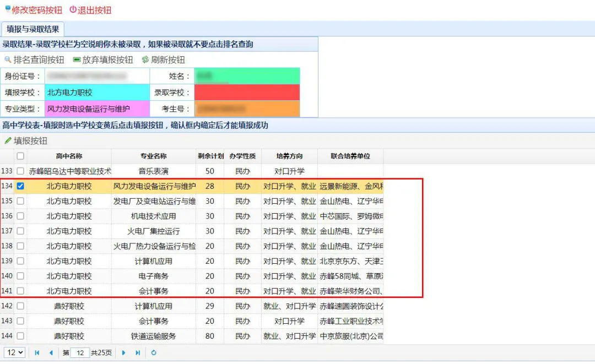Click the 办学性质 column header
Viewport: 595px width, 364px height.
pyautogui.click(x=243, y=156)
